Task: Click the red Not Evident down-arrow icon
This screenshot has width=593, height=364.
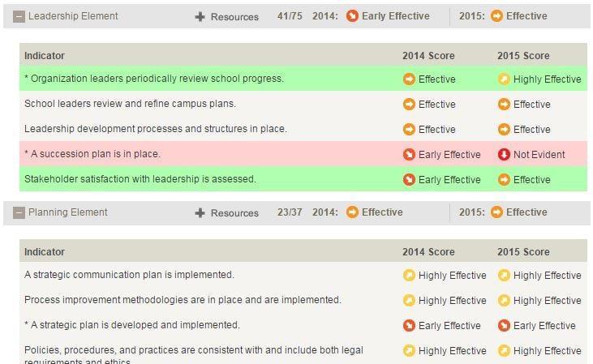Action: pyautogui.click(x=504, y=155)
